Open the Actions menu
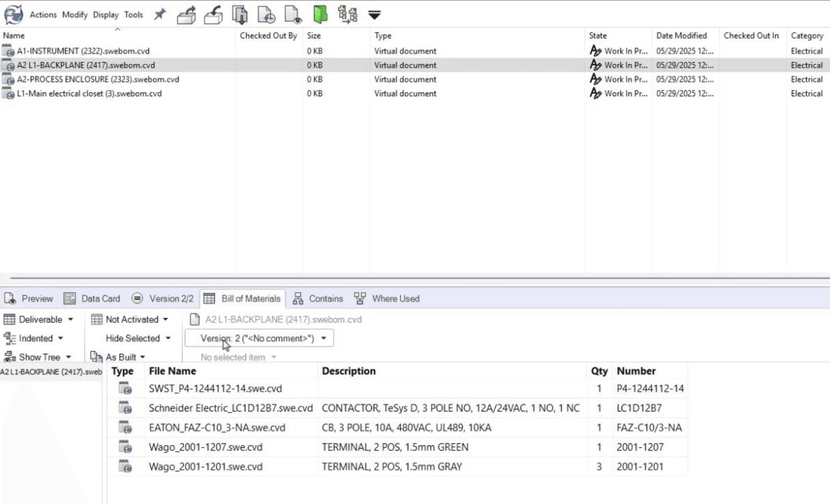 (43, 15)
